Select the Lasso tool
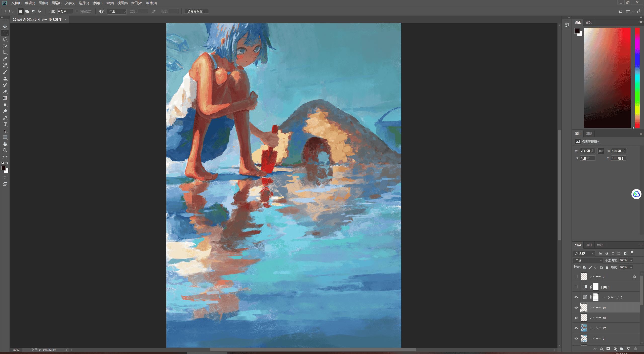 pos(5,39)
